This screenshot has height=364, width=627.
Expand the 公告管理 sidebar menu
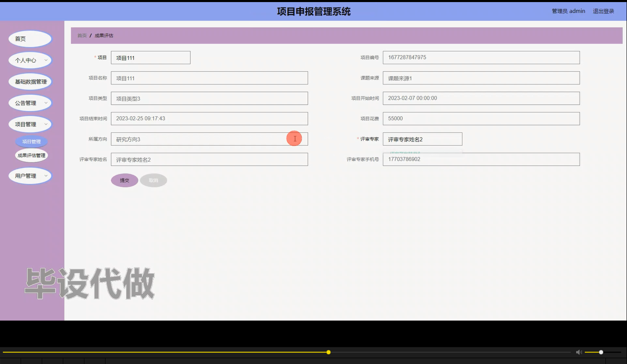point(30,103)
